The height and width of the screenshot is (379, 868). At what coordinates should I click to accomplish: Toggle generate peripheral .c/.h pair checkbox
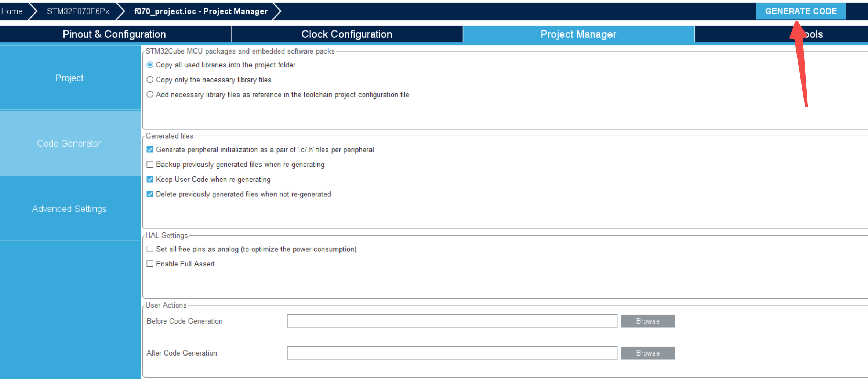click(150, 150)
